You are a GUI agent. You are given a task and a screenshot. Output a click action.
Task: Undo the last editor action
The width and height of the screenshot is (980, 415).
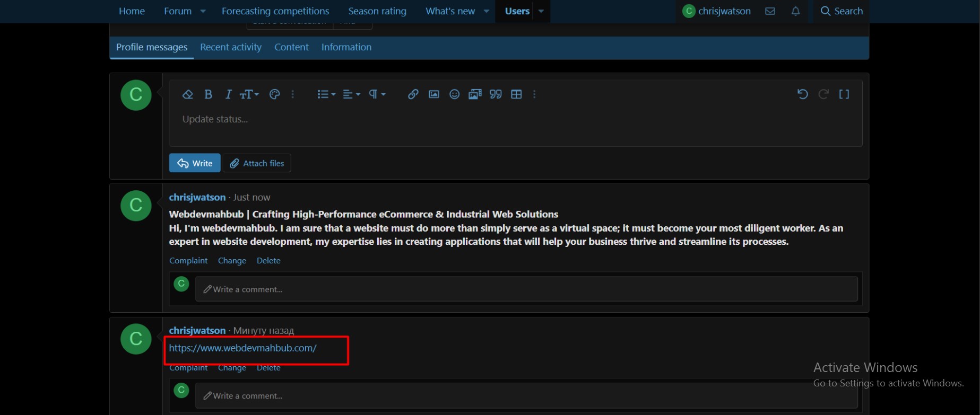pyautogui.click(x=802, y=94)
